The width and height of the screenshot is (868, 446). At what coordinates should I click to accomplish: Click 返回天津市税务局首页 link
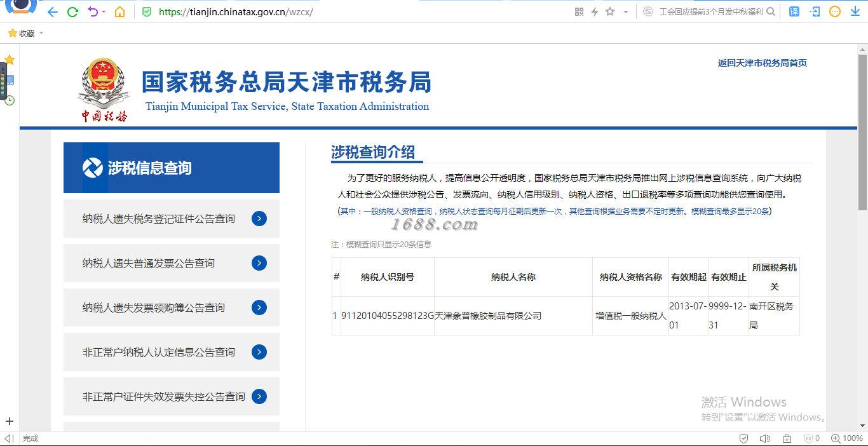point(763,63)
